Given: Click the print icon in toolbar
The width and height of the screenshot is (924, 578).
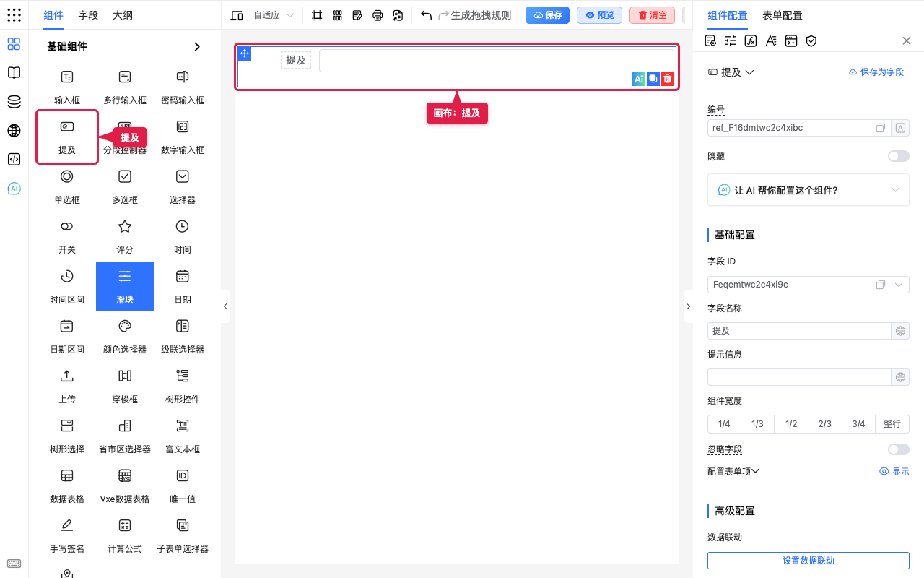Looking at the screenshot, I should point(378,15).
